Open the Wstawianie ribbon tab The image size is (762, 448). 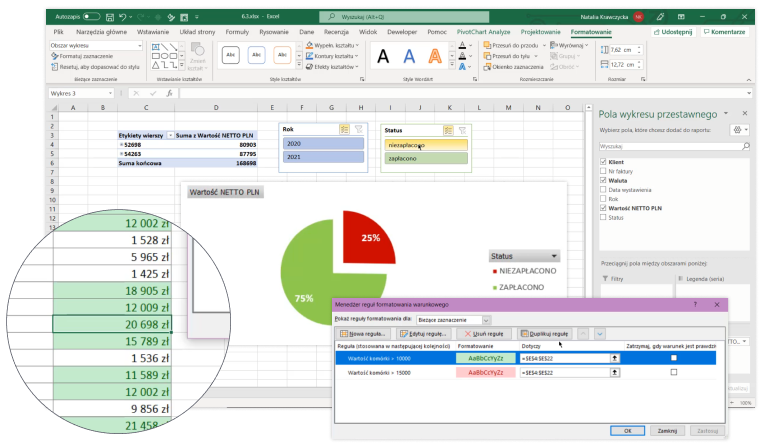[153, 32]
